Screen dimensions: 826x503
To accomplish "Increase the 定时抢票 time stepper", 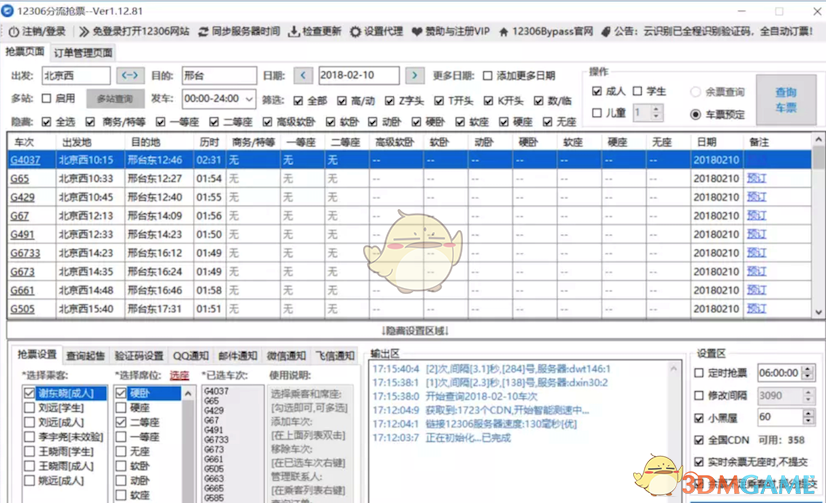I will coord(808,369).
